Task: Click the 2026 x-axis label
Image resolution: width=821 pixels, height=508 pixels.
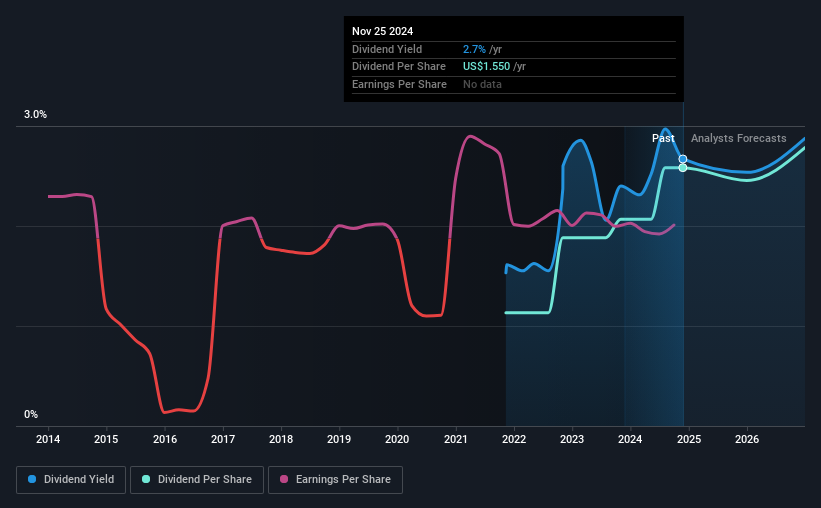Action: 747,439
